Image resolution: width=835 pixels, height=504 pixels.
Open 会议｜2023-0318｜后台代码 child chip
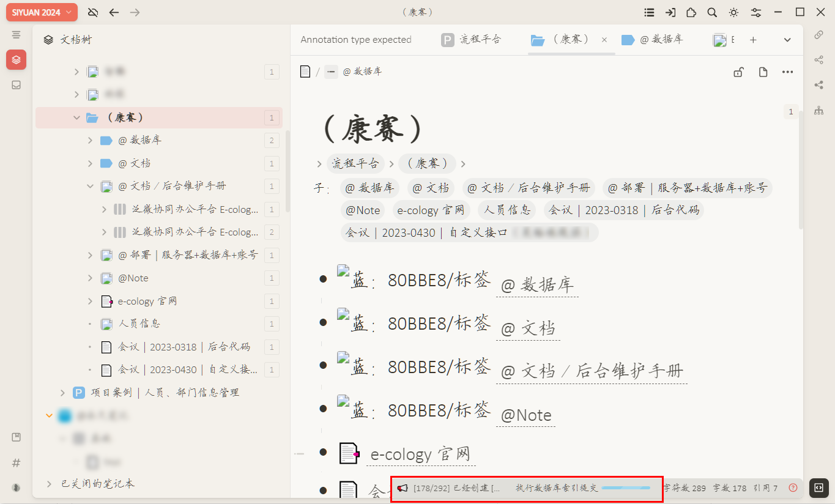[623, 210]
